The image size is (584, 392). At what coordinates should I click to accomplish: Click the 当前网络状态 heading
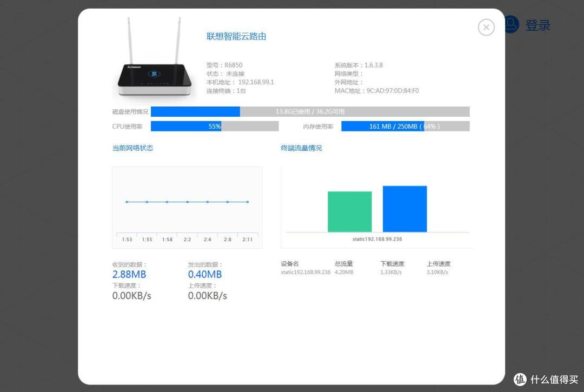tap(132, 148)
